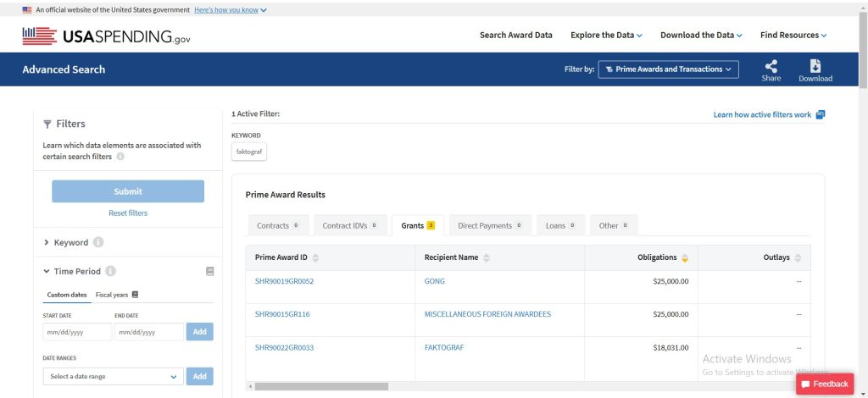
Task: Click the table horizontal scrollbar
Action: click(x=321, y=386)
